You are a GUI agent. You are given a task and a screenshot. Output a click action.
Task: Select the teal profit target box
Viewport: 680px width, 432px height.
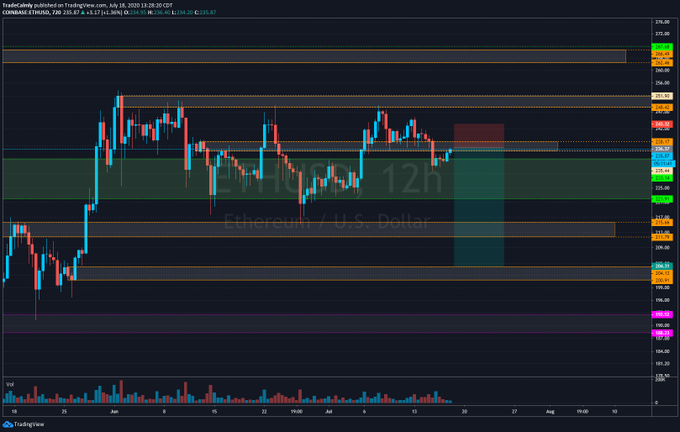pos(479,208)
